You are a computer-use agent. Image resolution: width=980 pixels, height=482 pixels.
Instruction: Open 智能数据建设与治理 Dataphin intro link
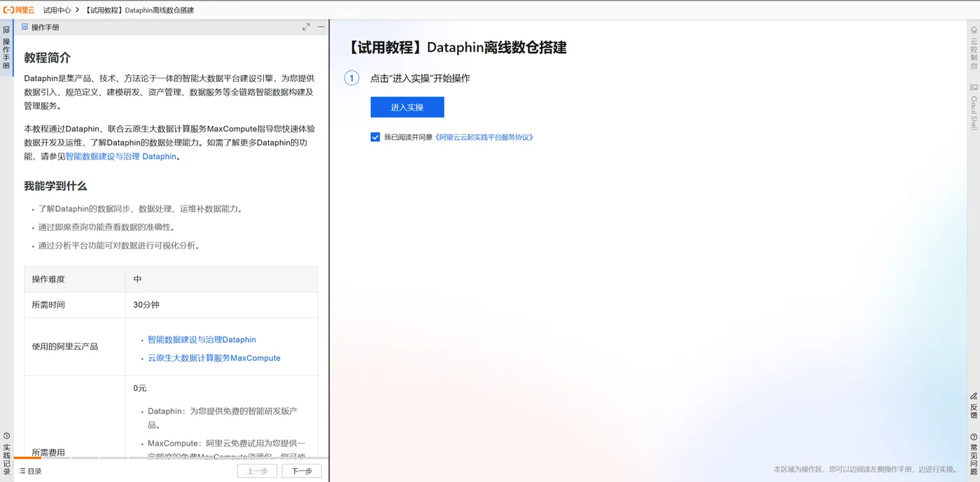[x=121, y=157]
